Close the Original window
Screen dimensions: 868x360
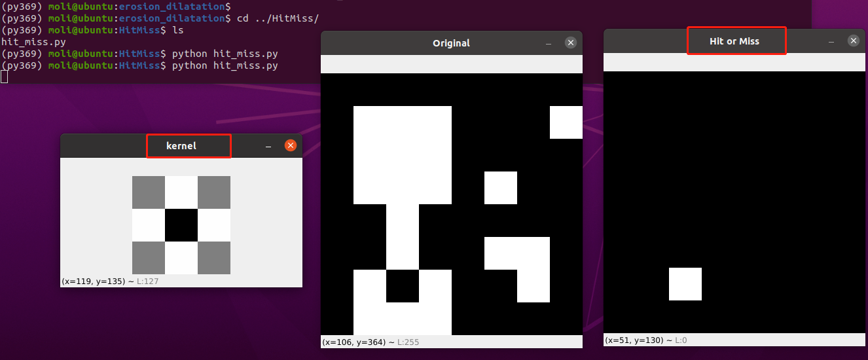(x=571, y=43)
